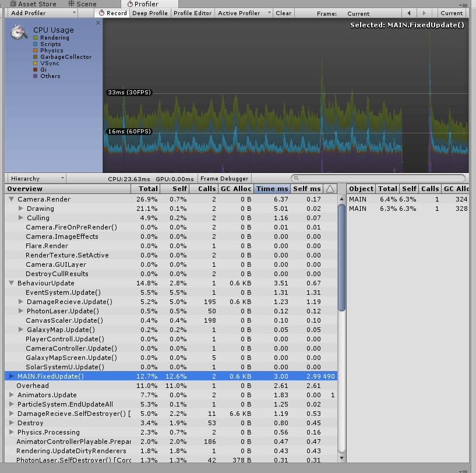The height and width of the screenshot is (473, 476).
Task: Go to previous frame arrow
Action: click(408, 13)
